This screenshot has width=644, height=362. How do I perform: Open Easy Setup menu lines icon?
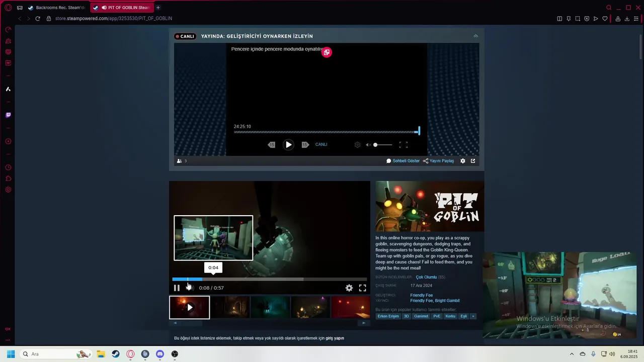[636, 19]
